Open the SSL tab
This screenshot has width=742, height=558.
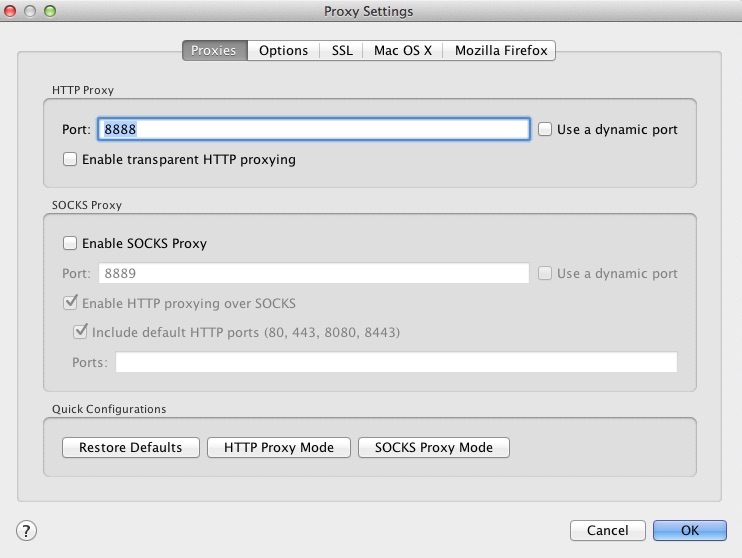(x=342, y=50)
